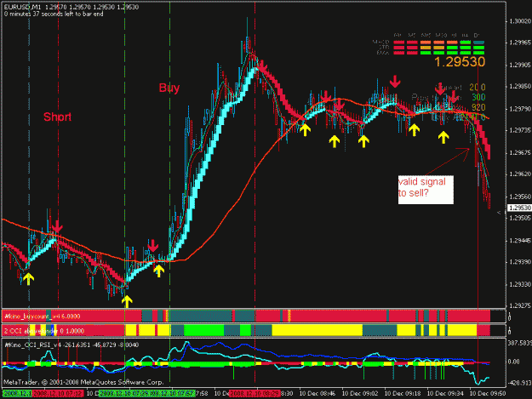Click the 1.29965 price axis label
The height and width of the screenshot is (399, 532).
519,43
